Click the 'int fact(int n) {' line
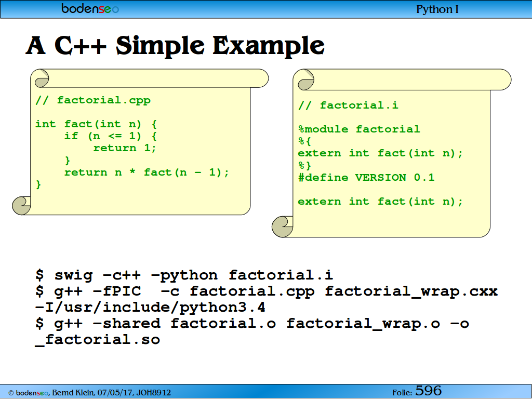 tap(96, 124)
